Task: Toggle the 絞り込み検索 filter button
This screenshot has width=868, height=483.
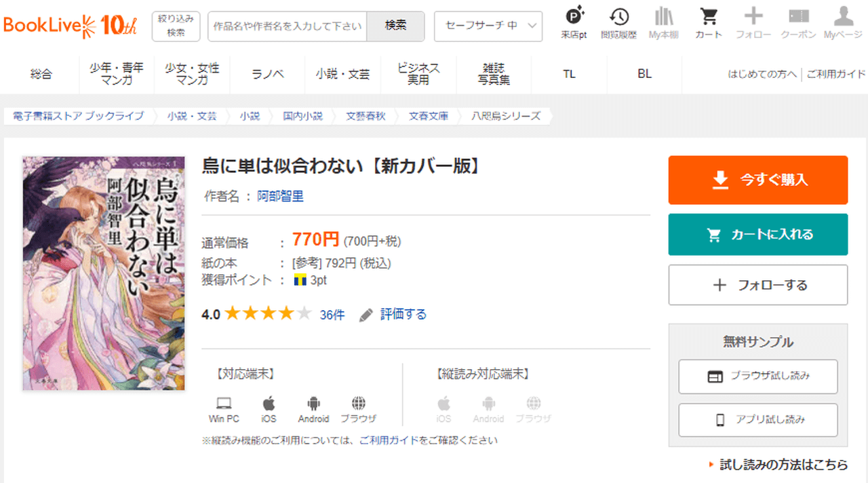Action: 176,26
